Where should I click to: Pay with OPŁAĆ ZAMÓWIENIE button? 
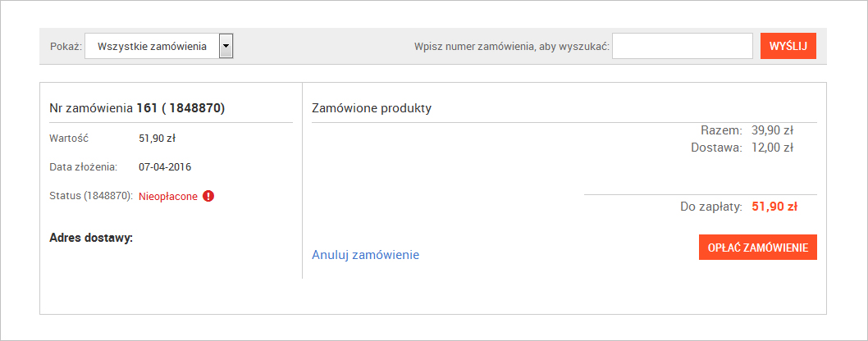758,247
